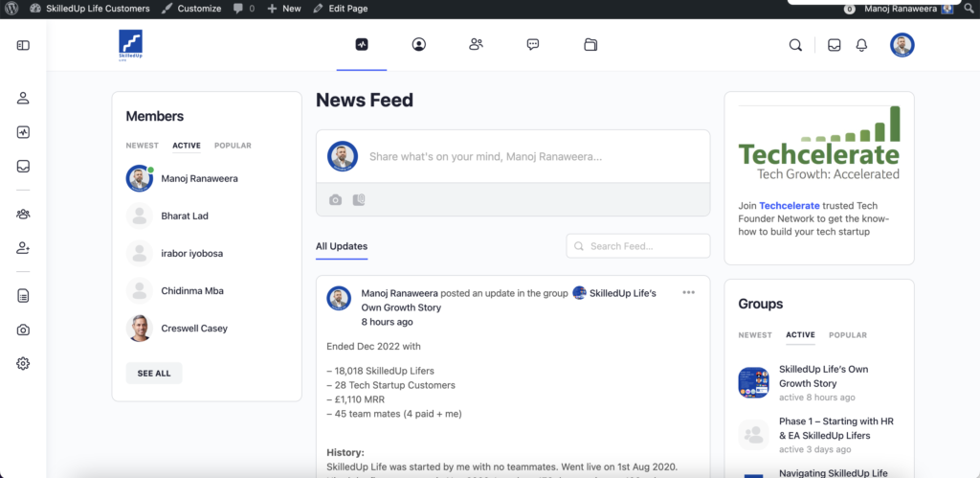Open the documents folder icon in header

point(590,44)
